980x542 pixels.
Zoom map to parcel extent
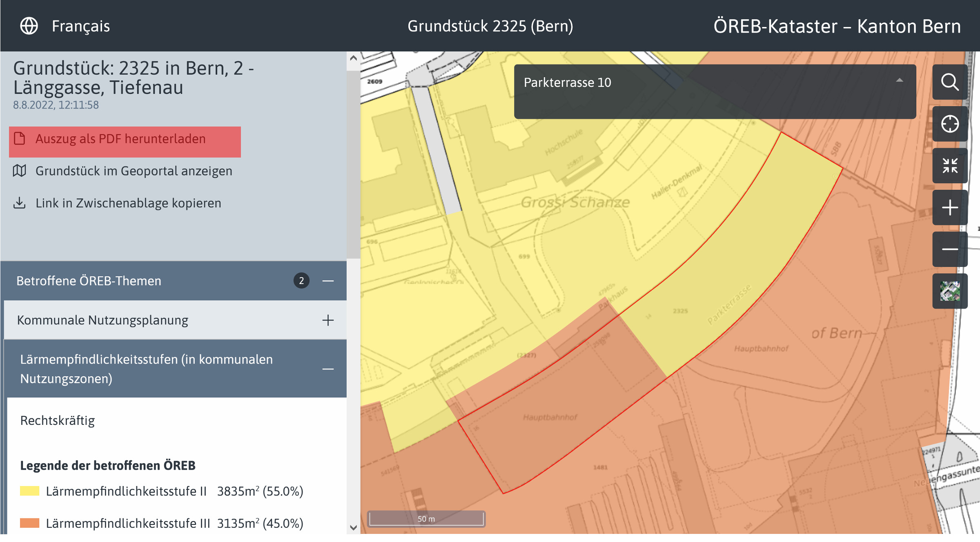point(950,166)
